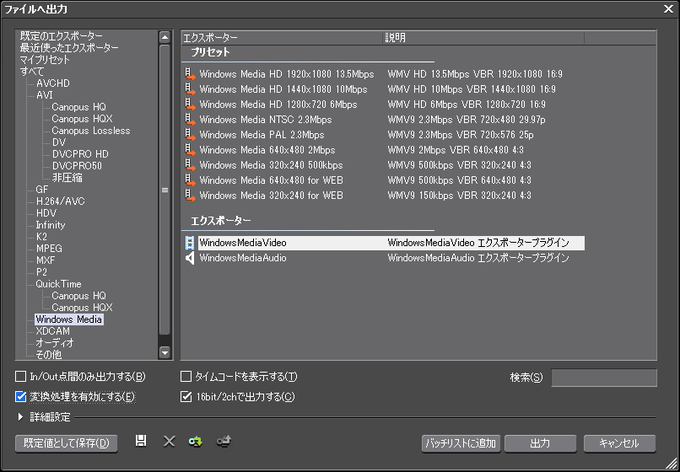Select 非圧縮 under AVI
Screen dimensions: 680x472
point(67,178)
